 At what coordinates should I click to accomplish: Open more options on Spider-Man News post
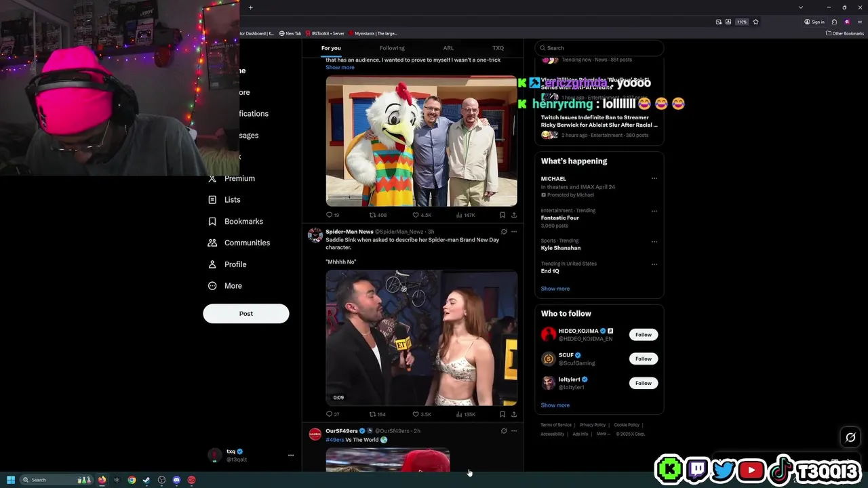(514, 232)
